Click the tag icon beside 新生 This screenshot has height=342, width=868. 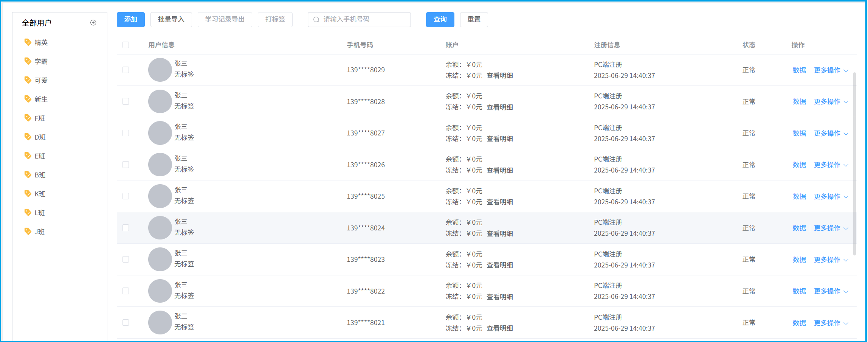pos(28,99)
